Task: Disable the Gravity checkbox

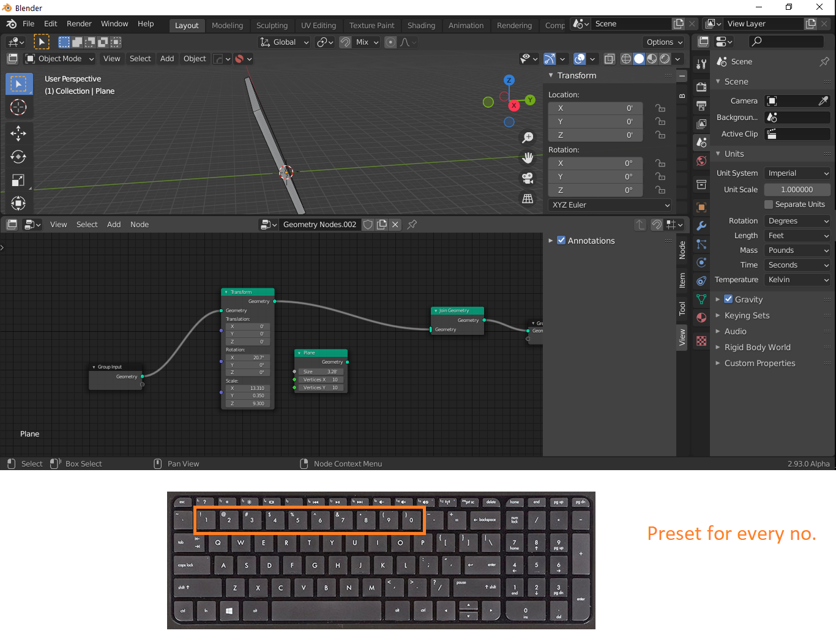Action: pos(728,299)
